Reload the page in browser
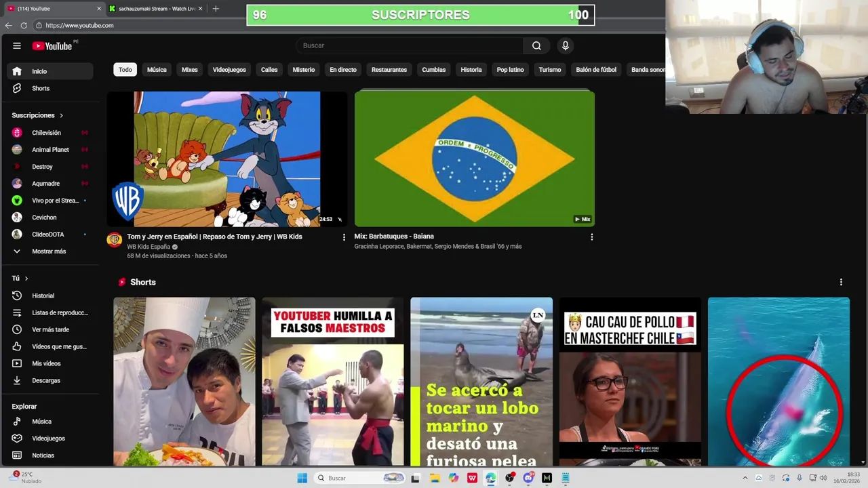This screenshot has width=868, height=488. 24,25
